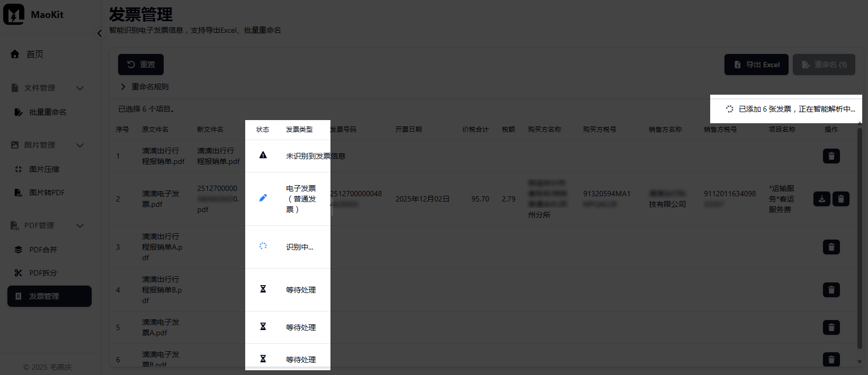Go to 批量重命名 in sidebar

pyautogui.click(x=47, y=112)
